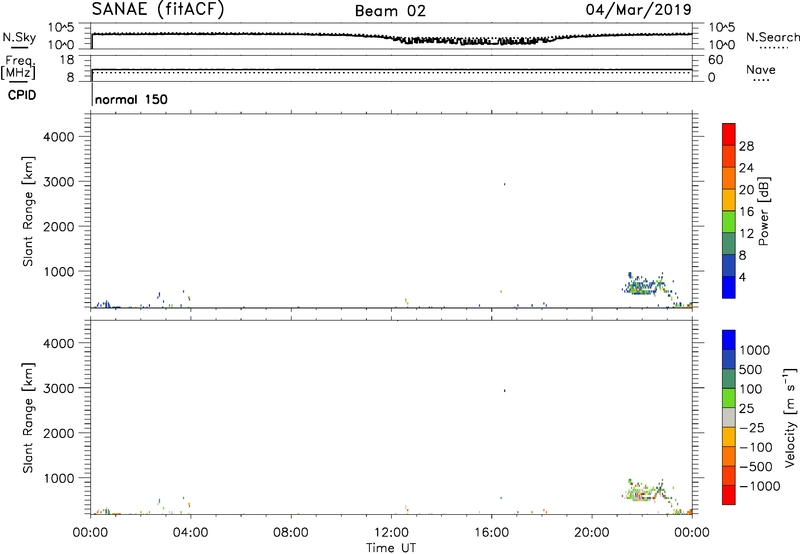Click the 3000 tick of velocity panel
Image resolution: width=800 pixels, height=554 pixels.
[x=59, y=388]
